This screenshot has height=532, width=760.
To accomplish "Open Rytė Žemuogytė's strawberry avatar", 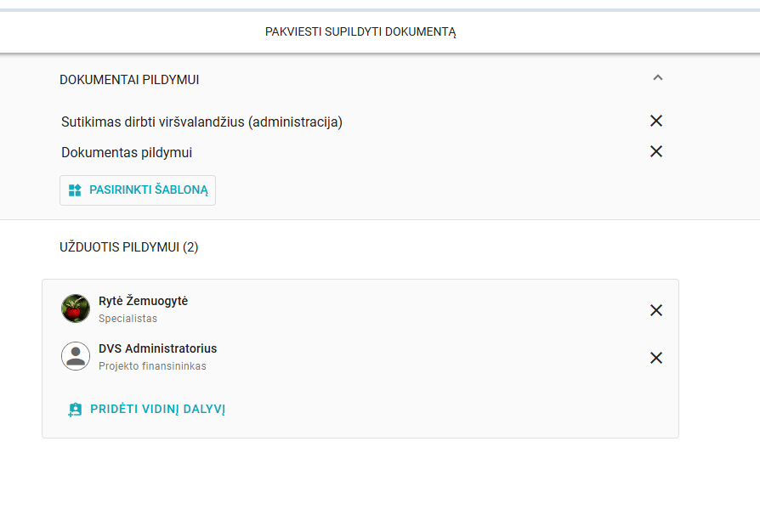I will click(x=76, y=308).
